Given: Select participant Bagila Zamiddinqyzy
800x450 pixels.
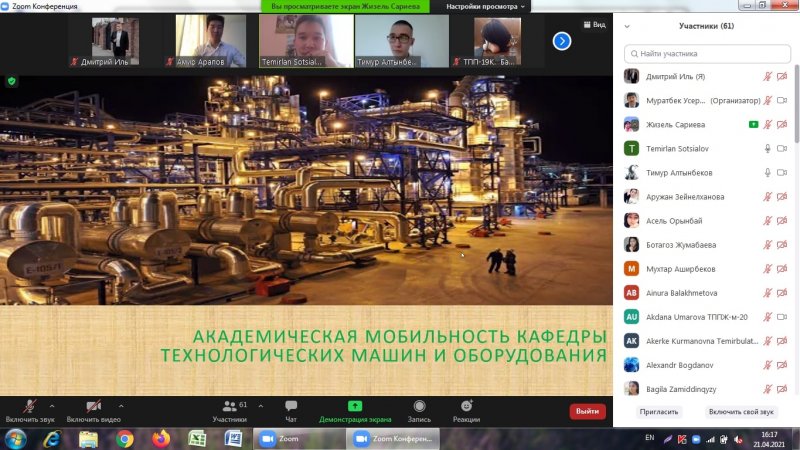Looking at the screenshot, I should (x=706, y=389).
